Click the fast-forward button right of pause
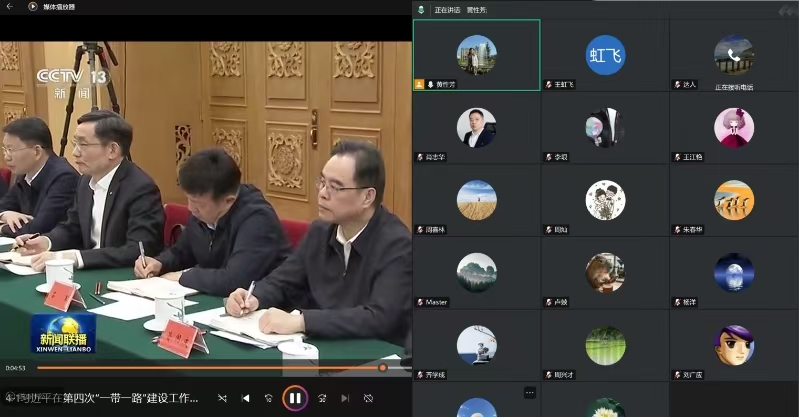The image size is (799, 417). pos(320,398)
